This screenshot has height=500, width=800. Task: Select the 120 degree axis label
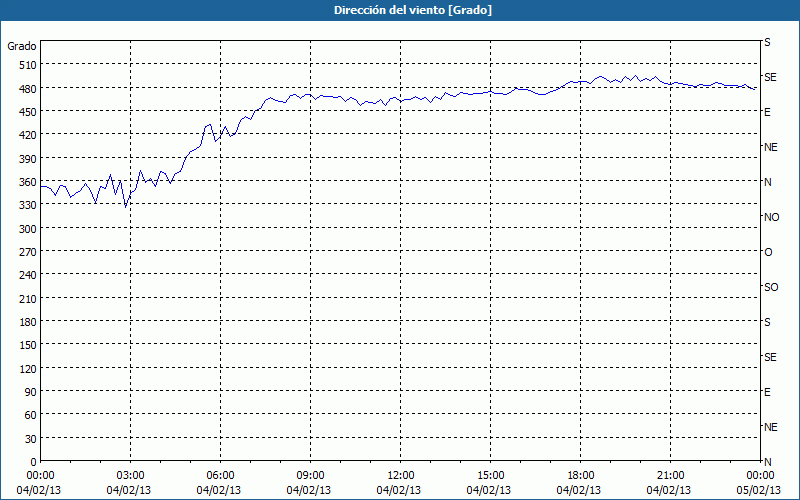(28, 369)
